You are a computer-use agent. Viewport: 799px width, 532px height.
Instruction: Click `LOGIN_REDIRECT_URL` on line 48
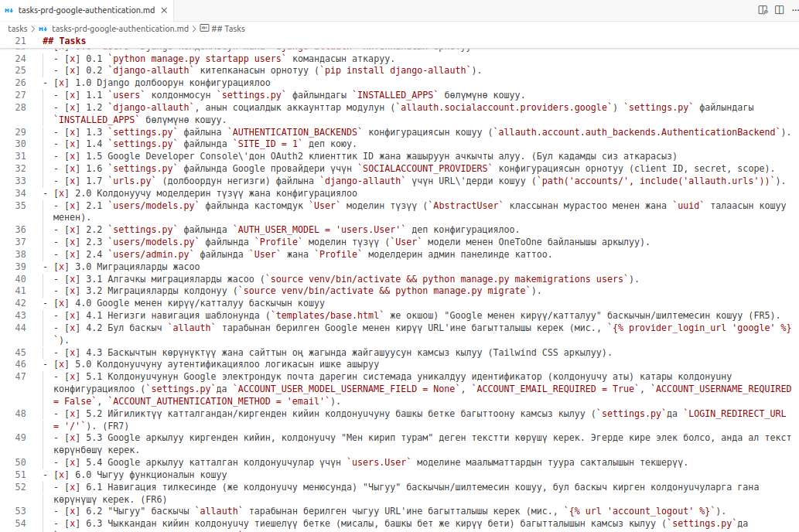click(x=737, y=413)
